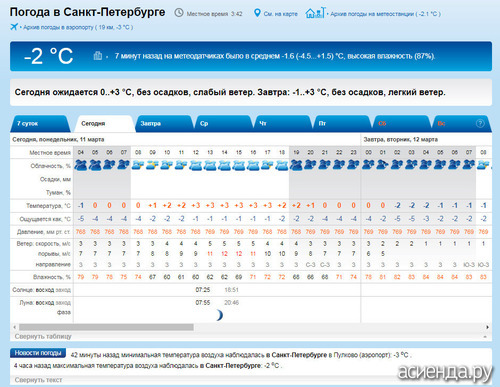Click cloudiness icon for tomorrow's hour 00
The height and width of the screenshot is (387, 500).
(368, 165)
